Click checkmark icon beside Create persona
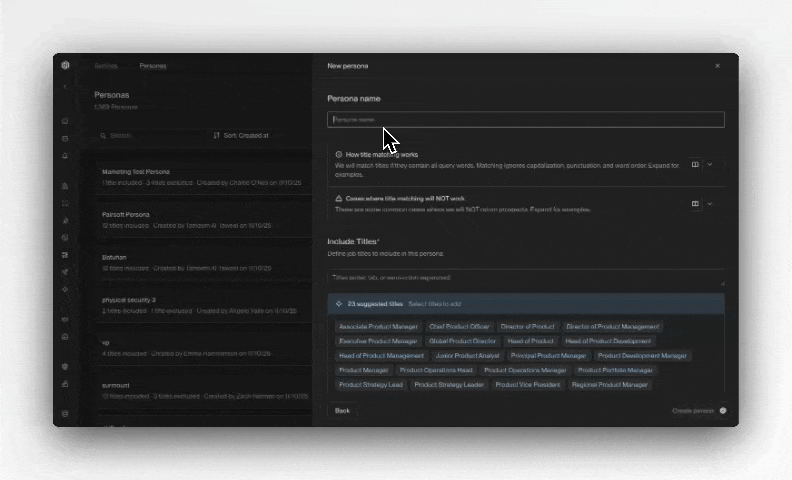The image size is (792, 480). click(x=723, y=411)
